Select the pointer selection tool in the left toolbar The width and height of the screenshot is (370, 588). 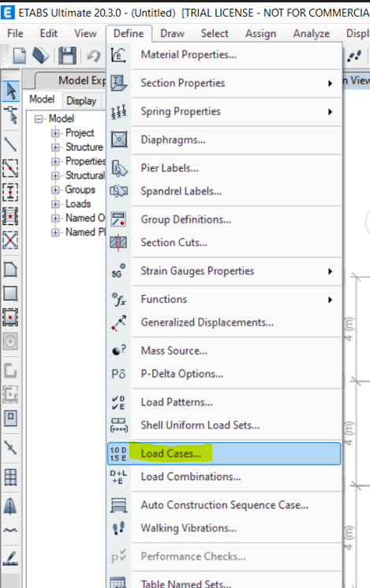[x=10, y=91]
